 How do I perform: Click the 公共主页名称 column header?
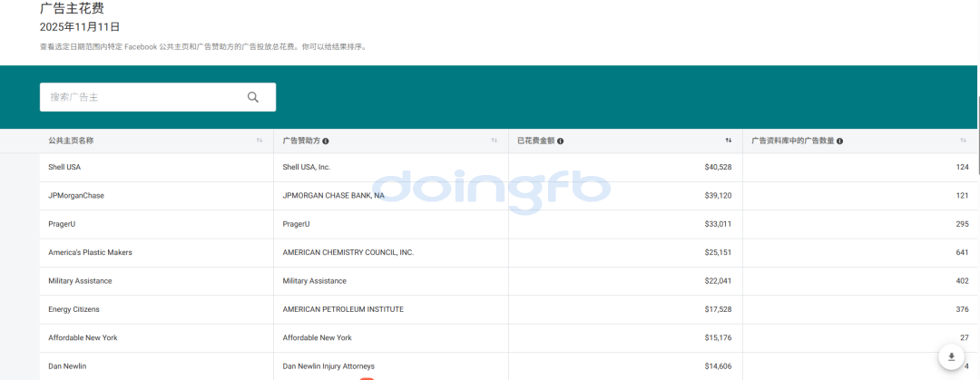coord(71,141)
